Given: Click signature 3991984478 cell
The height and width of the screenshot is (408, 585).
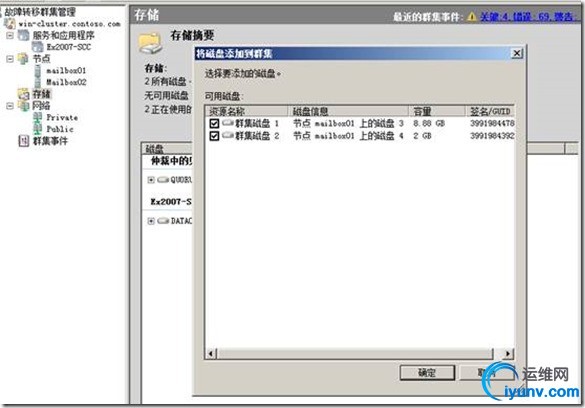Looking at the screenshot, I should coord(492,123).
